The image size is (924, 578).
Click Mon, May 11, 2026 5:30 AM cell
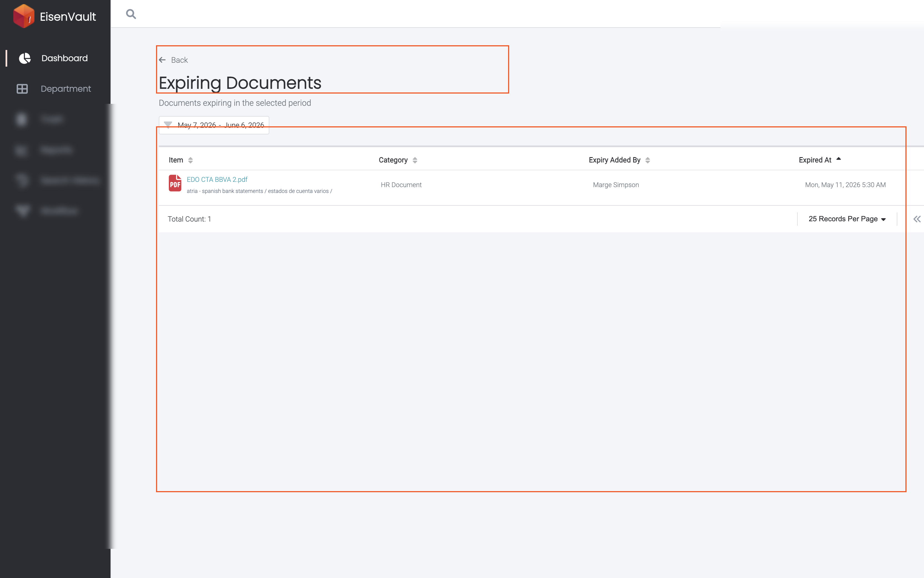click(845, 185)
